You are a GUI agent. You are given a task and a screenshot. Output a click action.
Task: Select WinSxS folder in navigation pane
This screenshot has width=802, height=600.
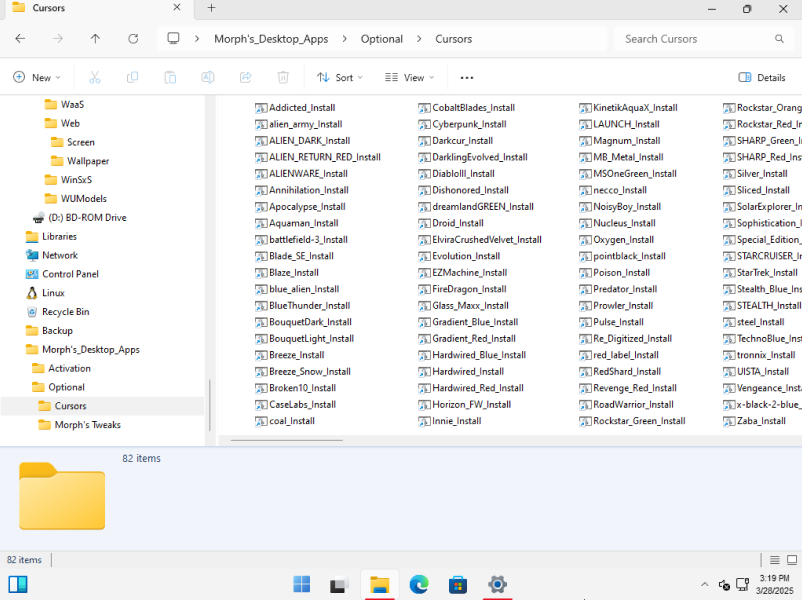(76, 180)
